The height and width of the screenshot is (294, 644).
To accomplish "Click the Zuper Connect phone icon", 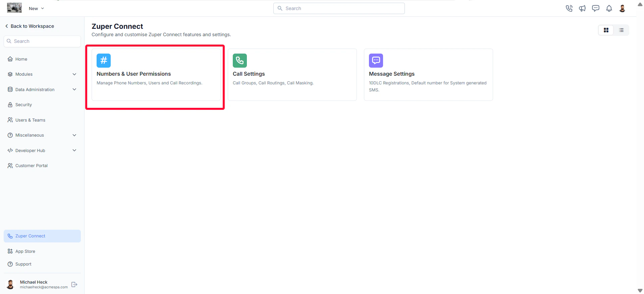I will click(x=10, y=236).
